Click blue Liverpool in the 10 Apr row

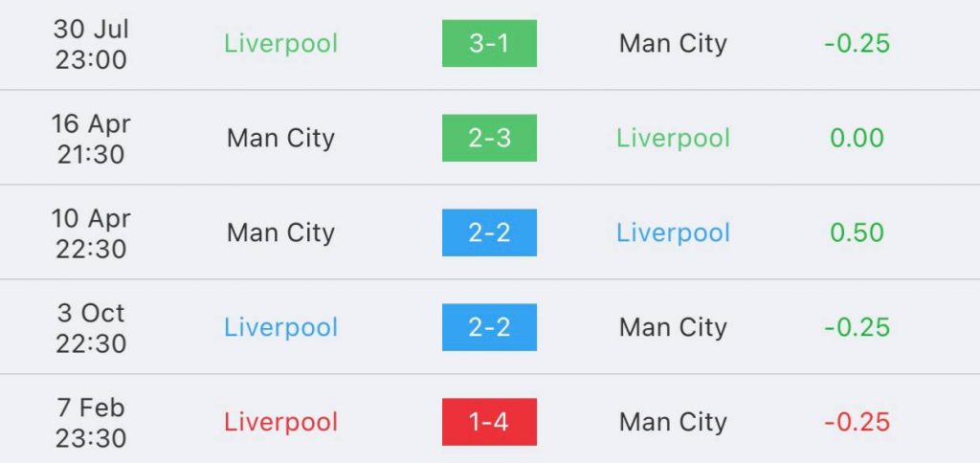coord(673,233)
